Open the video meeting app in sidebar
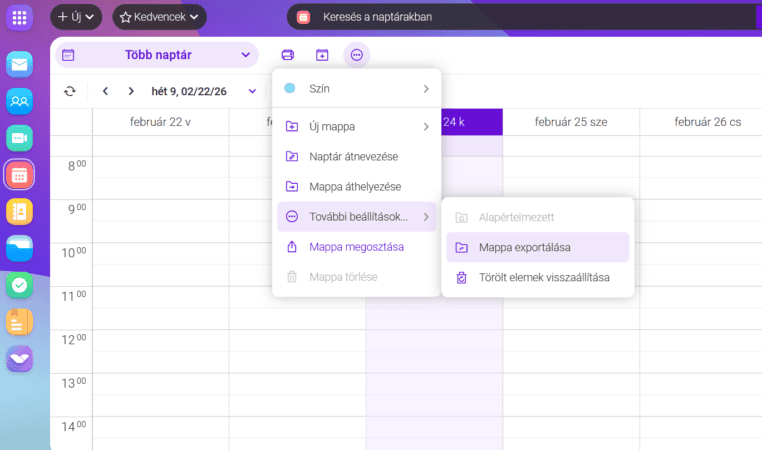Image resolution: width=762 pixels, height=450 pixels. [20, 138]
